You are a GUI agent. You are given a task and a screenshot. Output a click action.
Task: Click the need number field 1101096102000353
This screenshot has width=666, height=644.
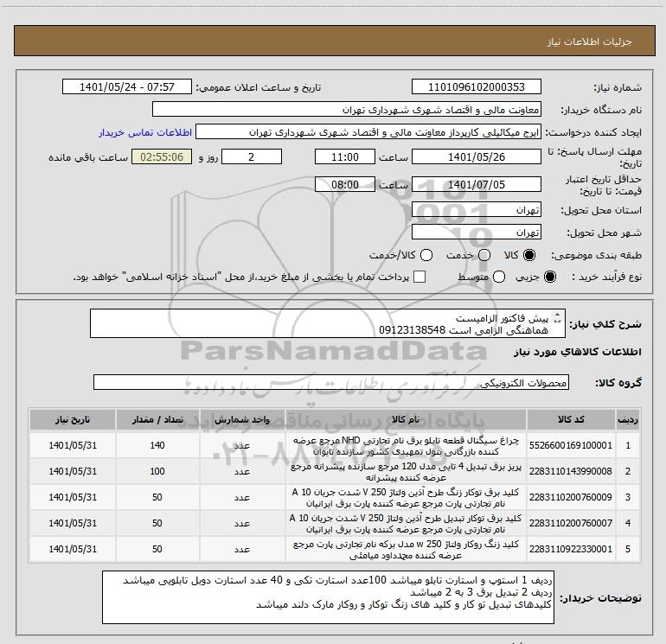click(x=476, y=86)
